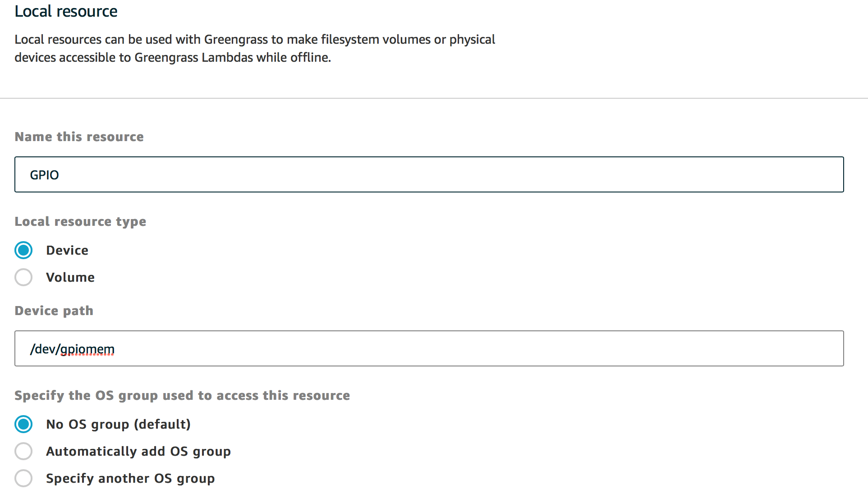Image resolution: width=868 pixels, height=494 pixels.
Task: Select the Device radio button
Action: click(x=23, y=250)
